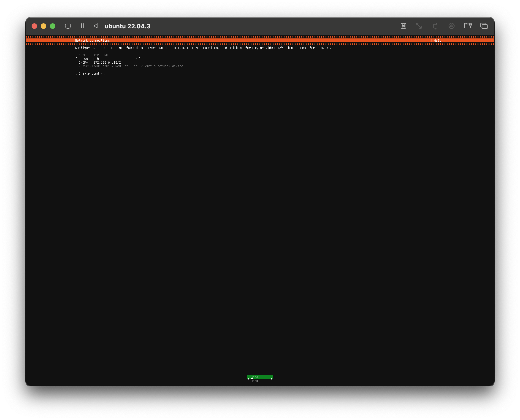Image resolution: width=520 pixels, height=420 pixels.
Task: Open CD/DVD drive image icon
Action: (x=451, y=26)
